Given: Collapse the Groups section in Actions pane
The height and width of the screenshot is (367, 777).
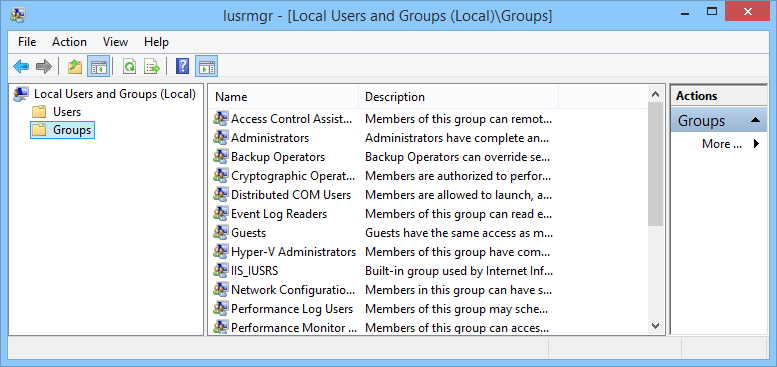Looking at the screenshot, I should click(x=756, y=120).
